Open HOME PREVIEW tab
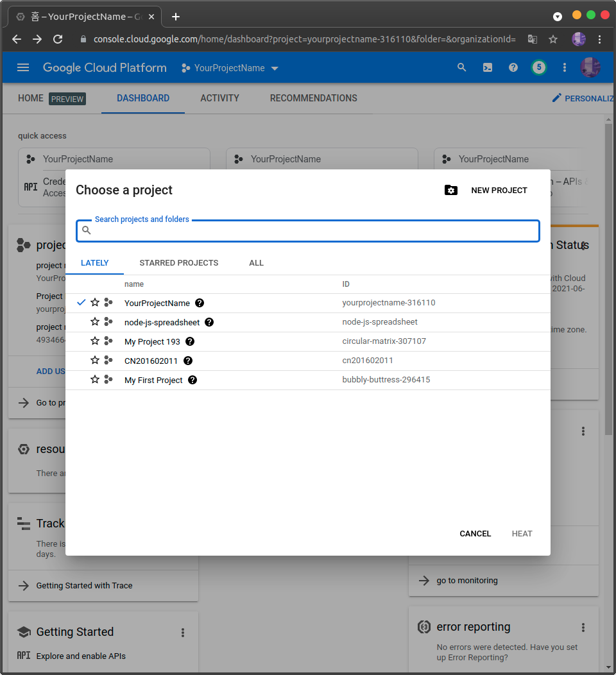 pos(52,99)
